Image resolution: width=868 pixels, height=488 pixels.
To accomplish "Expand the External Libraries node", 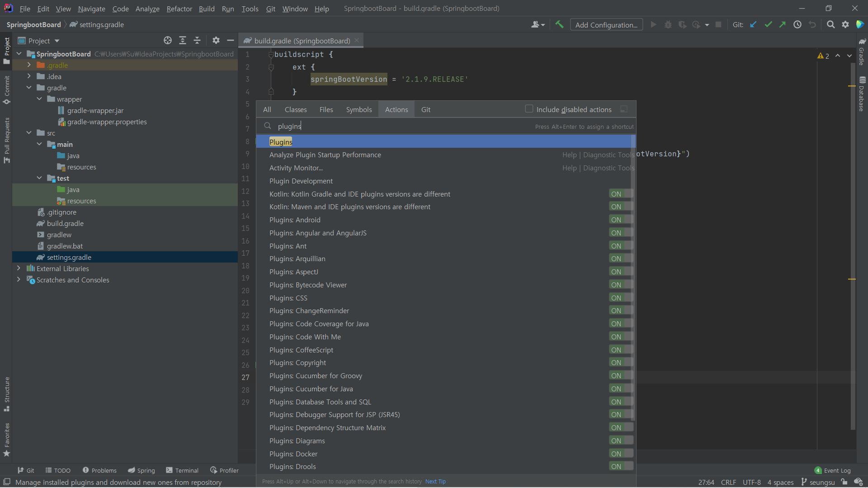I will point(19,268).
